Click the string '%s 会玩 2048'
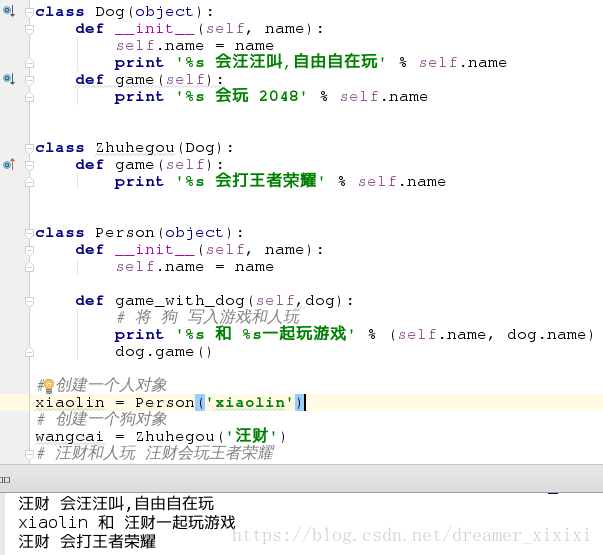This screenshot has height=555, width=603. pyautogui.click(x=241, y=96)
